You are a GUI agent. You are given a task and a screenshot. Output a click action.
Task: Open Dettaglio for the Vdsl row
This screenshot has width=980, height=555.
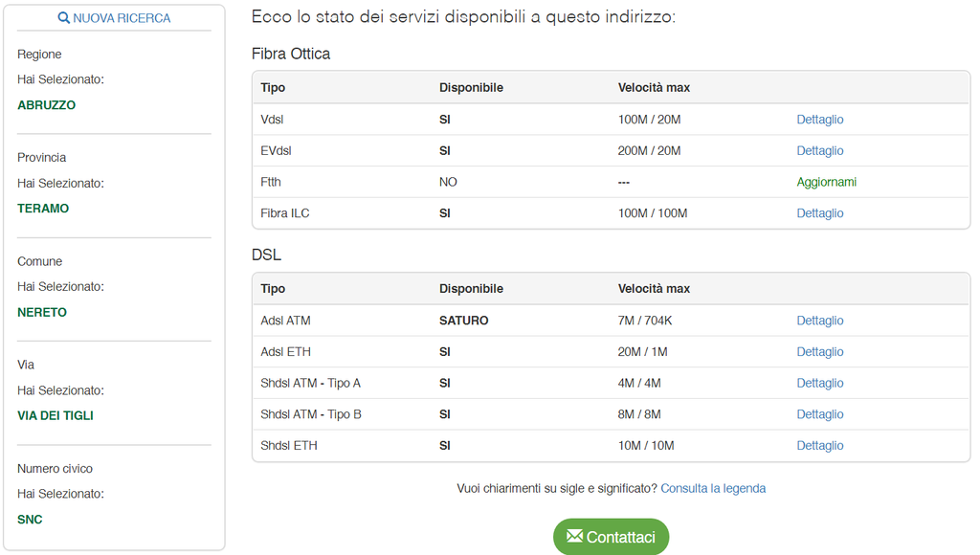tap(819, 120)
